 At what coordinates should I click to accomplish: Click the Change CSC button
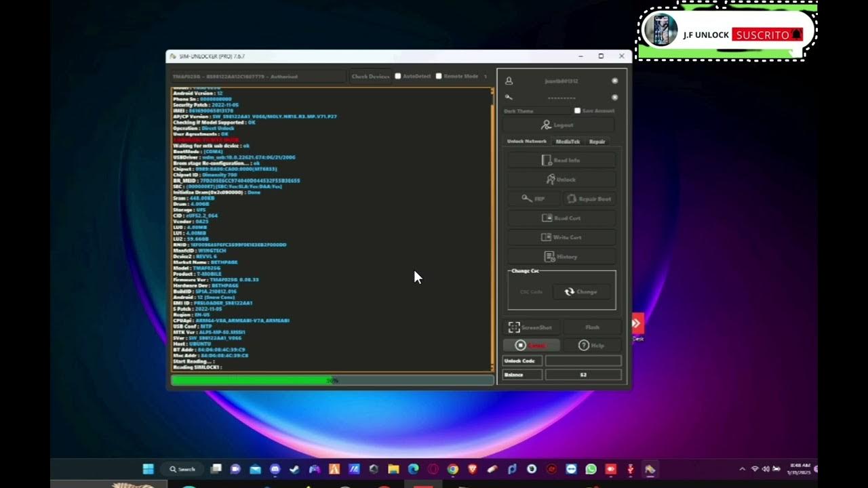[582, 291]
